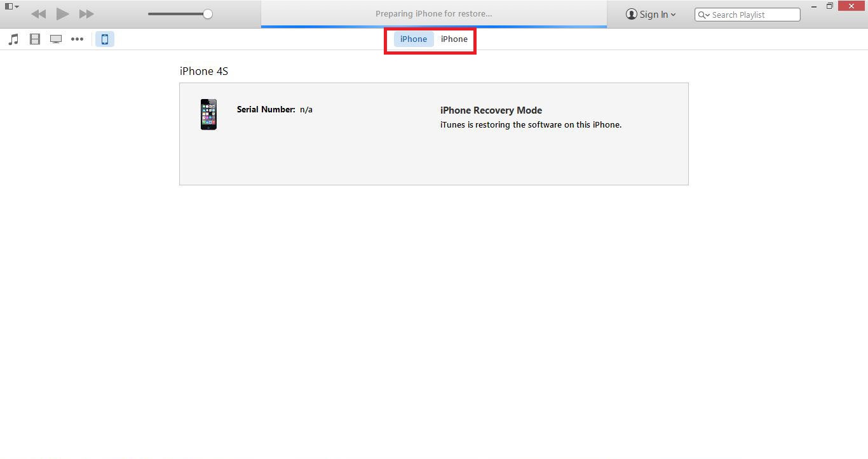Click the fast-forward/next track button

tap(86, 14)
